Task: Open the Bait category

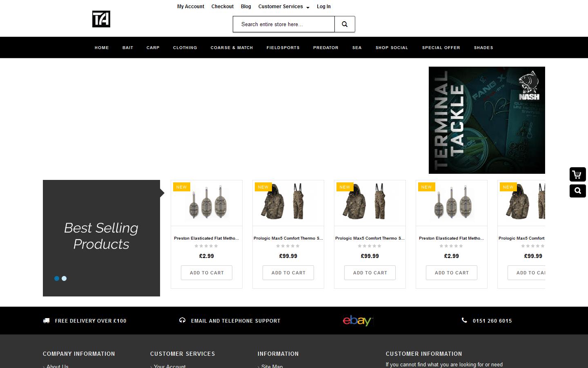Action: [128, 47]
